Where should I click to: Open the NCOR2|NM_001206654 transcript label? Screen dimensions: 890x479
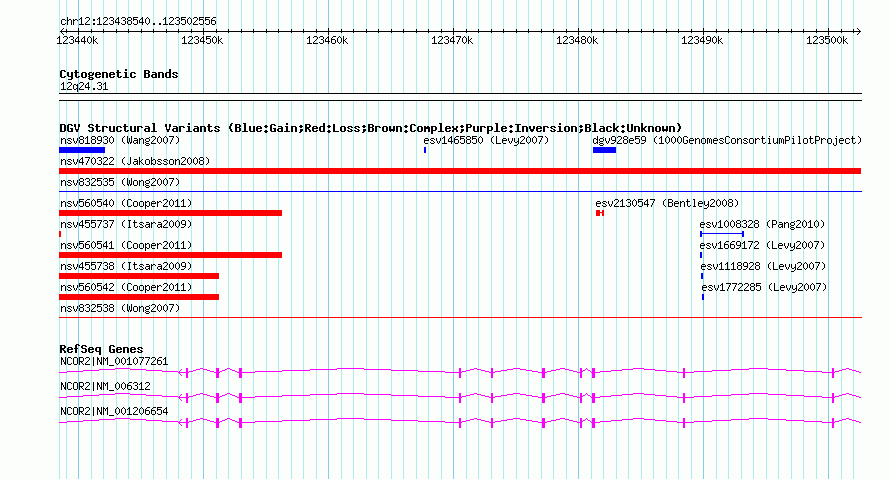(x=114, y=411)
